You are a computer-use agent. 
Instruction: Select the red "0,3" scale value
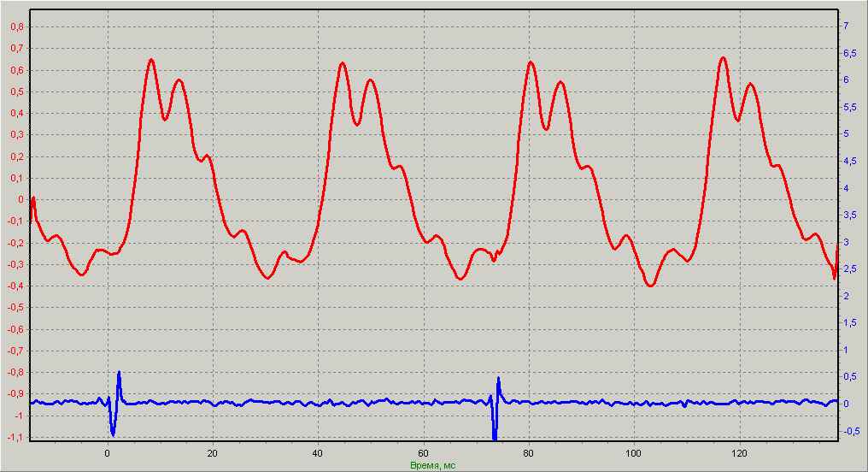(x=17, y=134)
